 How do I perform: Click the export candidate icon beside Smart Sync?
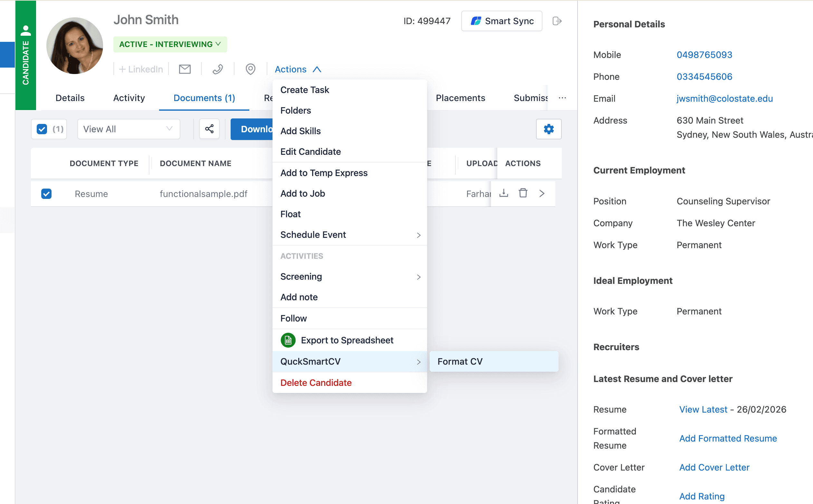coord(557,21)
